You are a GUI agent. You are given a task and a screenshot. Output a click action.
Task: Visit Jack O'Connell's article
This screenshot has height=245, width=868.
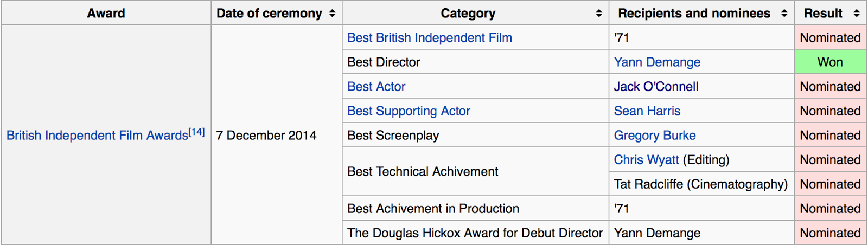point(656,87)
